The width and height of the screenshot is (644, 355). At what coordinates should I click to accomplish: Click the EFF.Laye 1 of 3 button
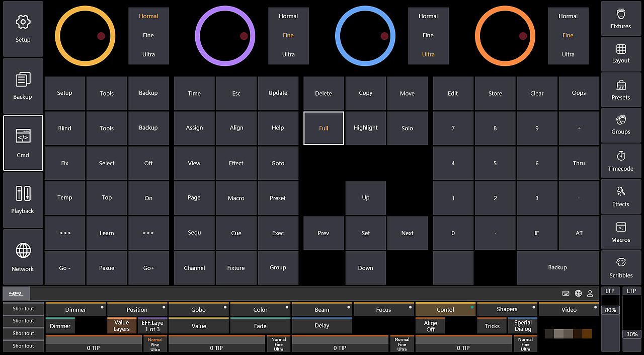(x=152, y=326)
